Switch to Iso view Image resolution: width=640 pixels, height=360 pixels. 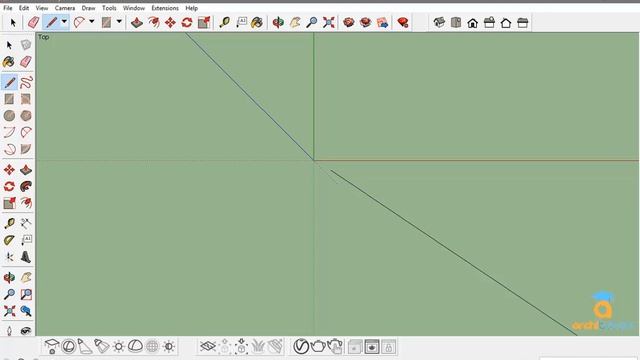point(439,22)
